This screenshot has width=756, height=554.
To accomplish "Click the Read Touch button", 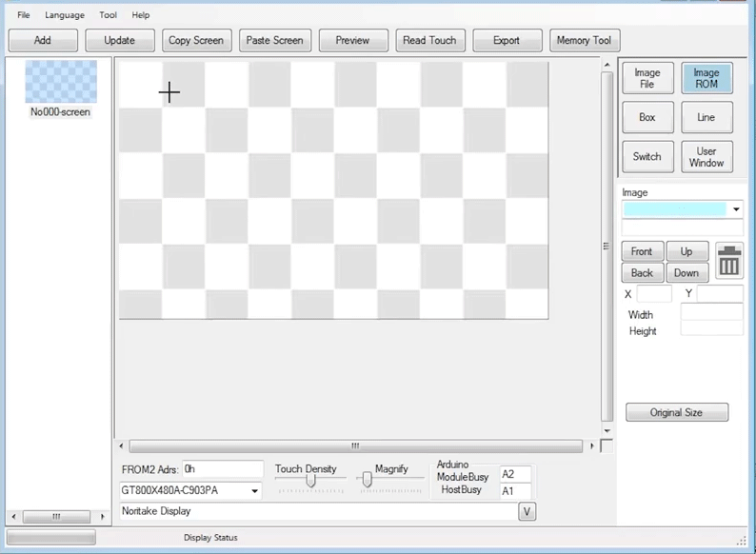I will point(429,40).
